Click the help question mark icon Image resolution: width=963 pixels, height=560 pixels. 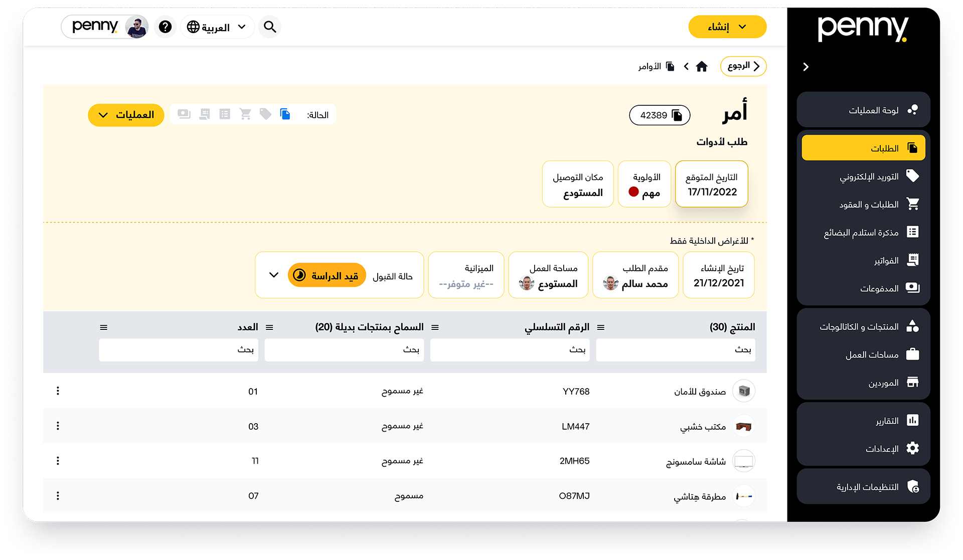tap(165, 27)
